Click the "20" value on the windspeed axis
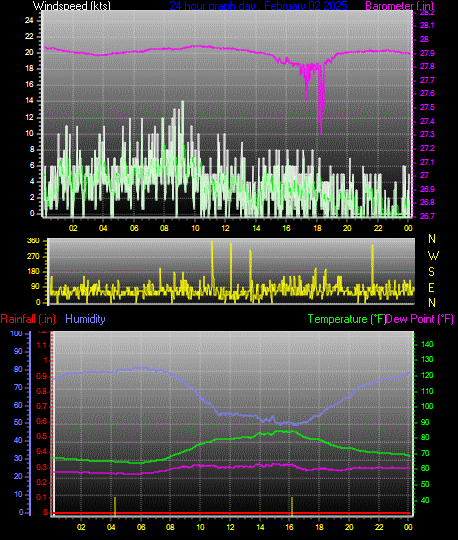The image size is (458, 540). tap(29, 52)
